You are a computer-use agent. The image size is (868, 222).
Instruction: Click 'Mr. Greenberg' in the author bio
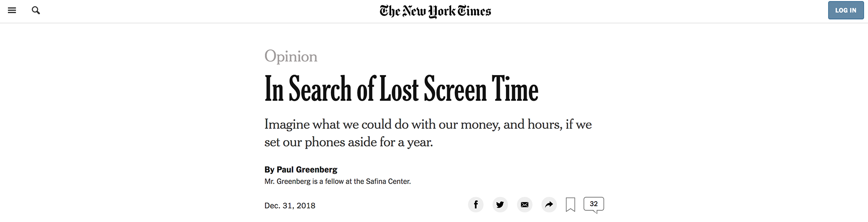[287, 181]
